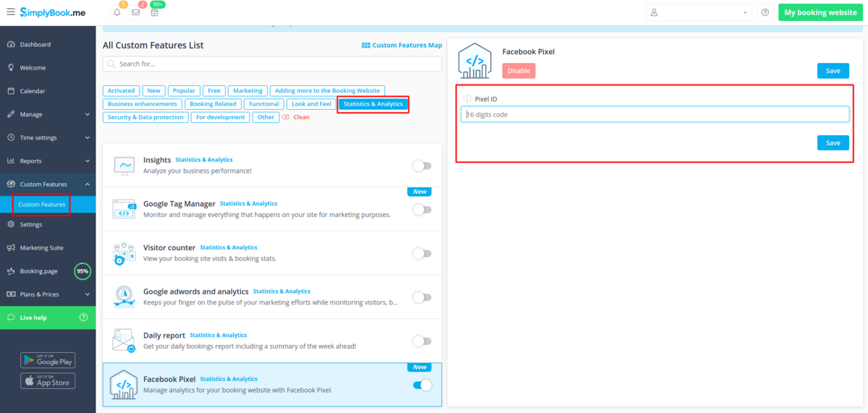Open the messages envelope icon
This screenshot has width=868, height=413.
tap(136, 12)
